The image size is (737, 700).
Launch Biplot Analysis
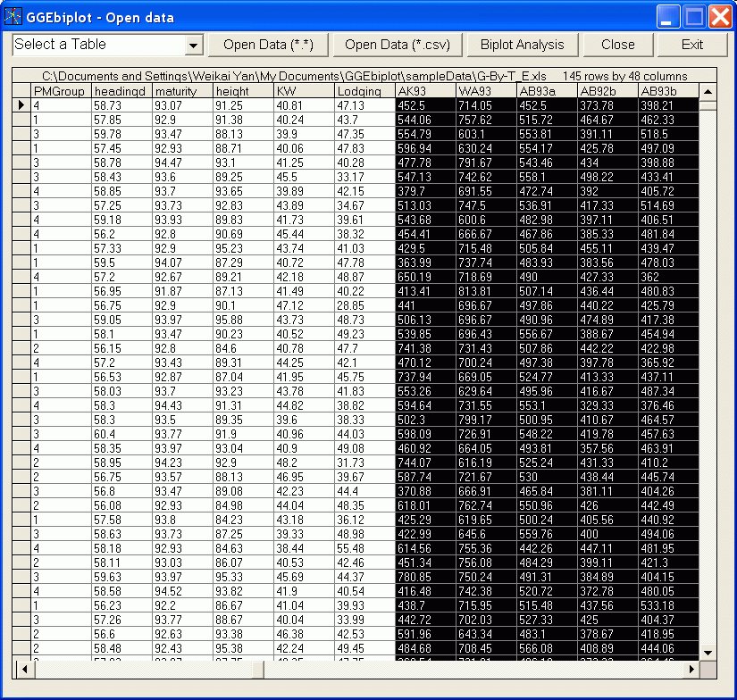point(522,45)
